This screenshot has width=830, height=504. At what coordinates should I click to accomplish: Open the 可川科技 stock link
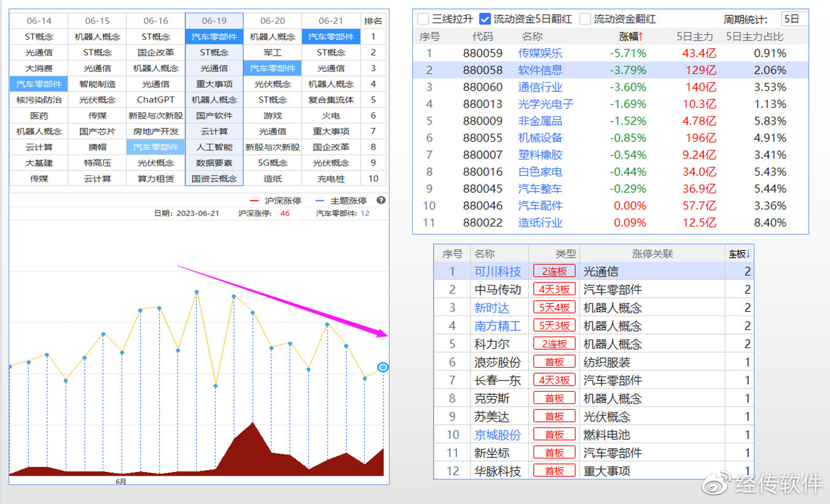coord(498,271)
